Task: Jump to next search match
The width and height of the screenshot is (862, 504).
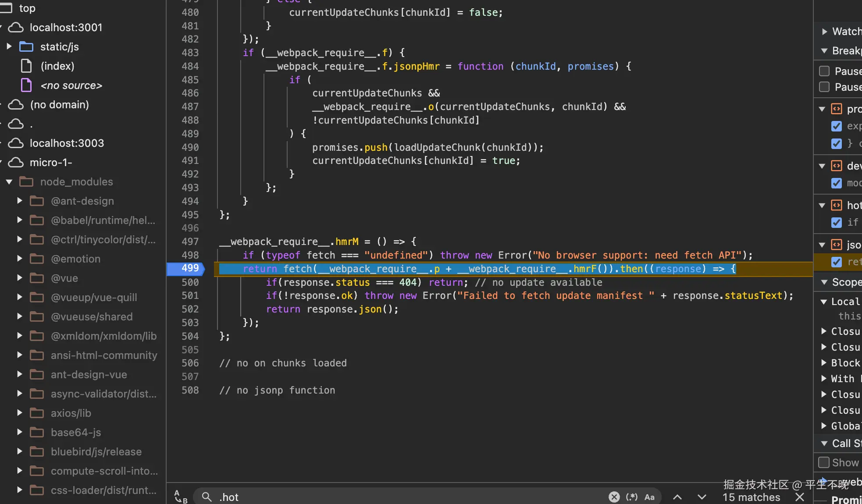Action: click(x=702, y=497)
